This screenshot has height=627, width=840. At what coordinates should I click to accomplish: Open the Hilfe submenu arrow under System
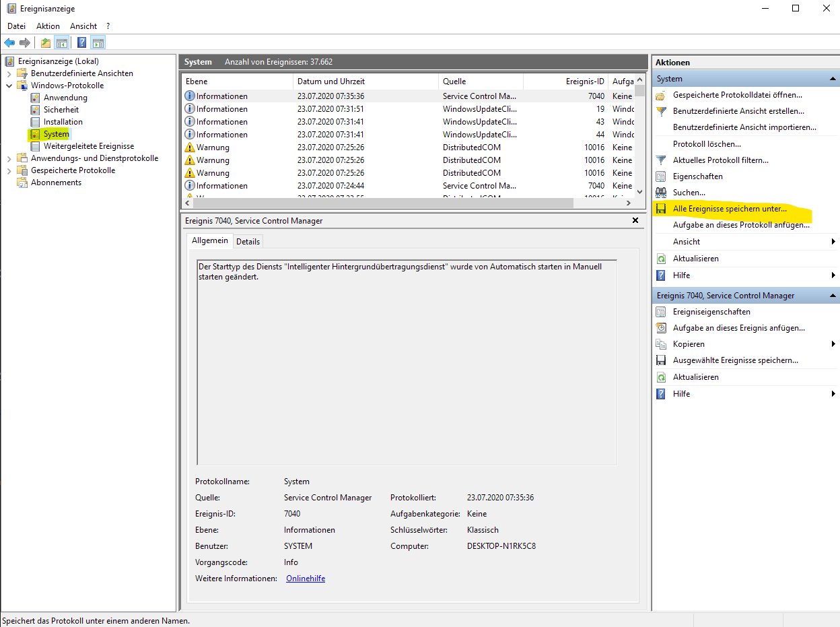(x=833, y=275)
